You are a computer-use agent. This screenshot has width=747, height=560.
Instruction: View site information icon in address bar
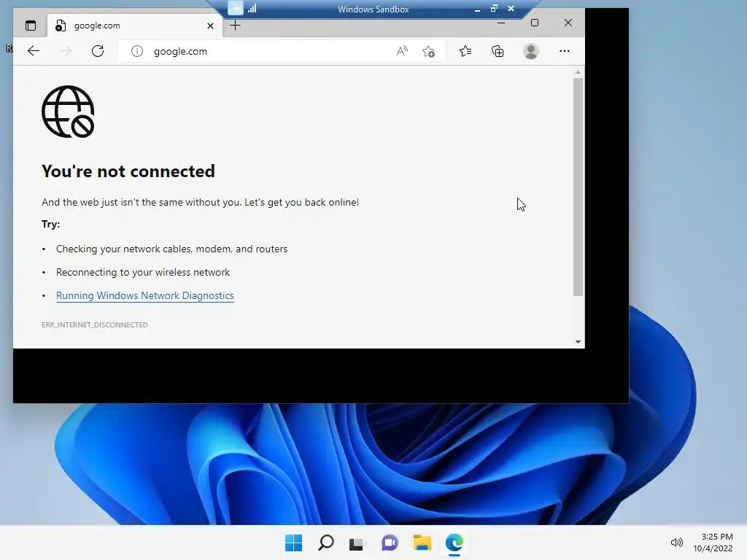tap(137, 51)
